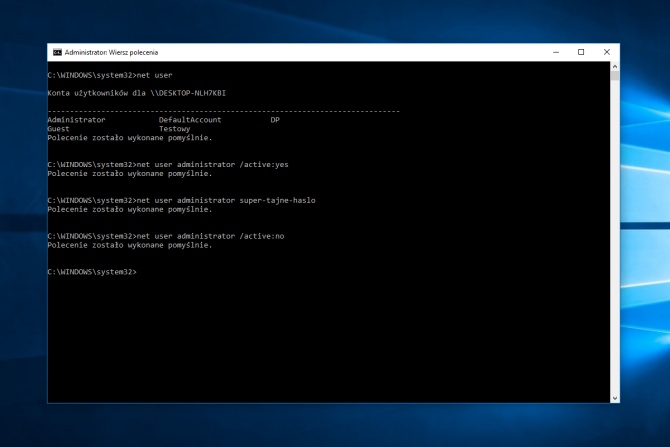
Task: Click the scrollbar up arrow
Action: [615, 66]
